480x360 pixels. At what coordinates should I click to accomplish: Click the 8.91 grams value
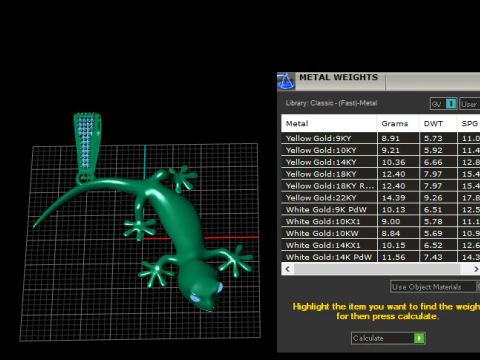390,138
